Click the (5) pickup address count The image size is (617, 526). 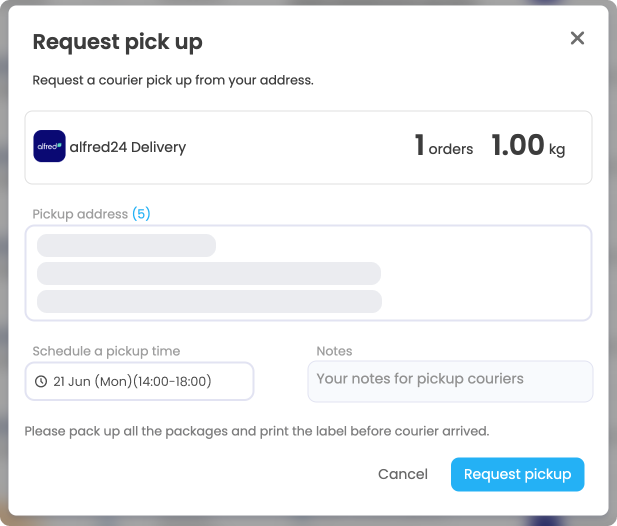pyautogui.click(x=141, y=214)
